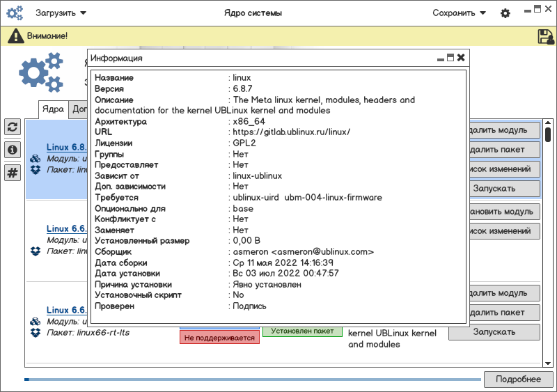Click Удалить пакет button in top row

tap(505, 150)
